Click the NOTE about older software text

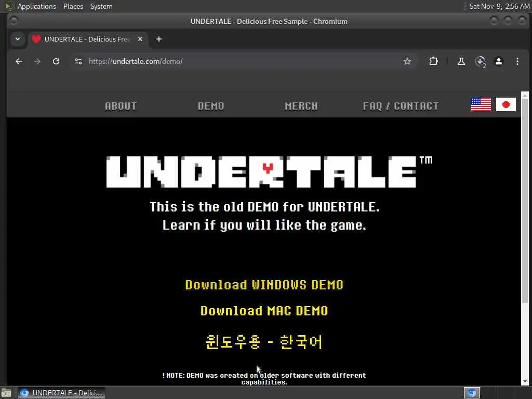(264, 379)
